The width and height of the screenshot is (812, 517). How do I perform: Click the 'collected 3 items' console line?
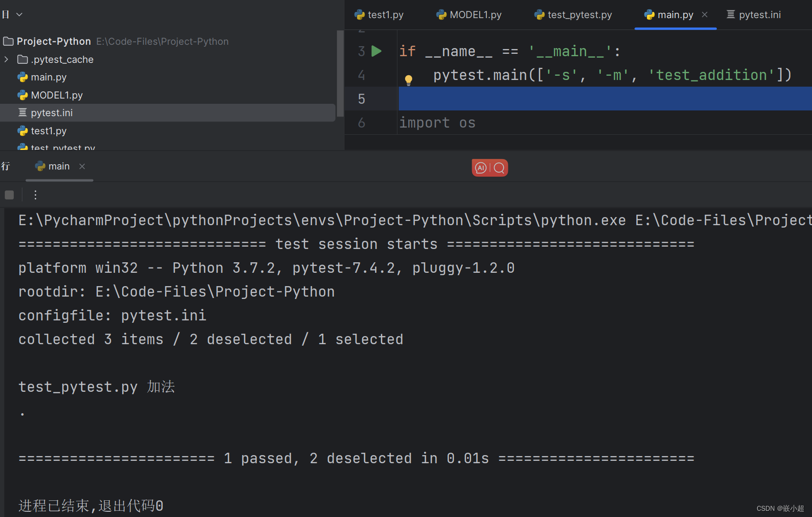click(x=211, y=339)
